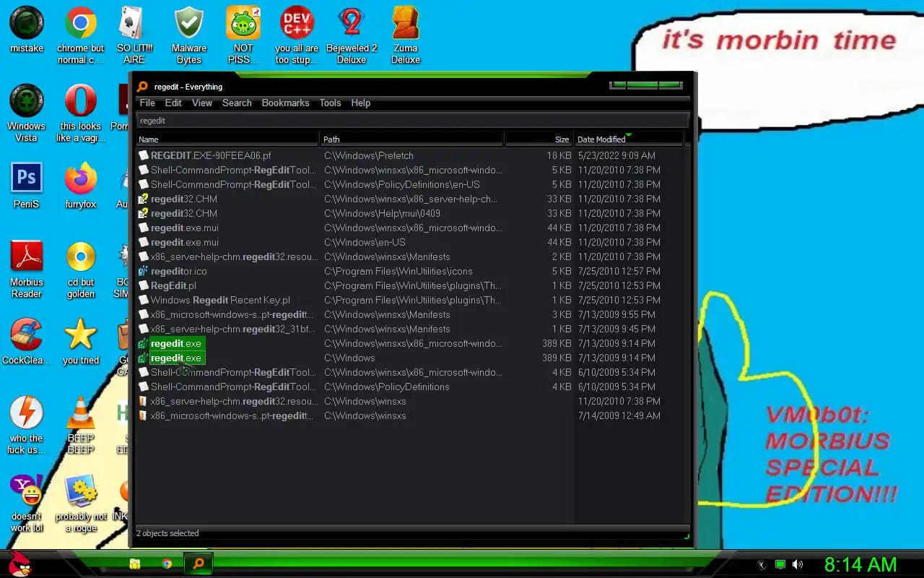Sort results by Size column header
This screenshot has width=924, height=578.
click(x=539, y=139)
